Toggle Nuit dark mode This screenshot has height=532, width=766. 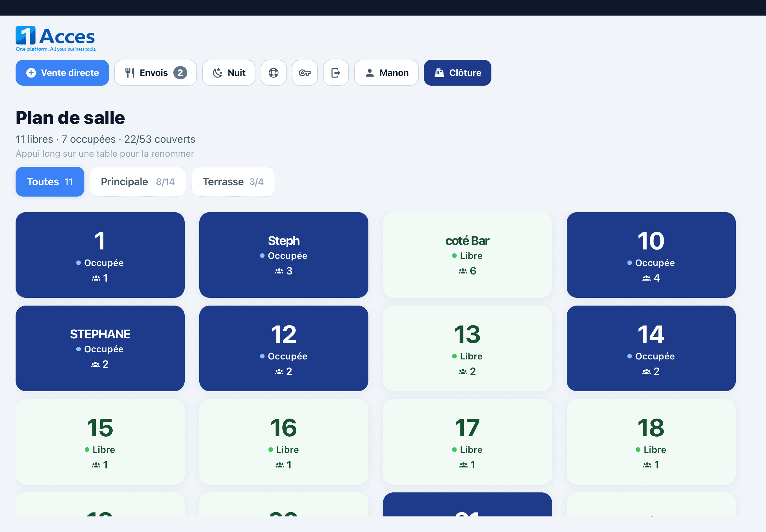coord(229,73)
